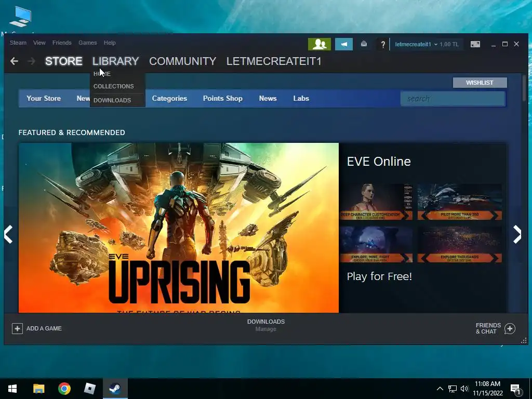
Task: Click the Play for Free! text
Action: [x=379, y=276]
